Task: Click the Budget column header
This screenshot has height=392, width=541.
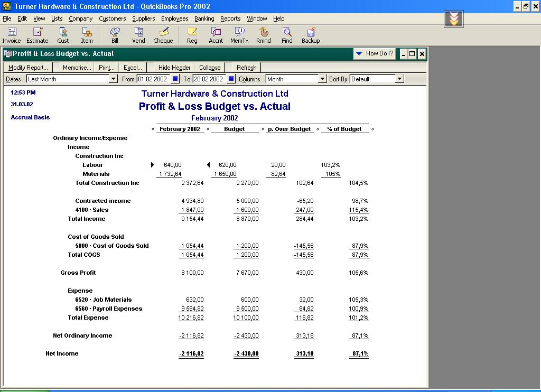Action: (235, 129)
